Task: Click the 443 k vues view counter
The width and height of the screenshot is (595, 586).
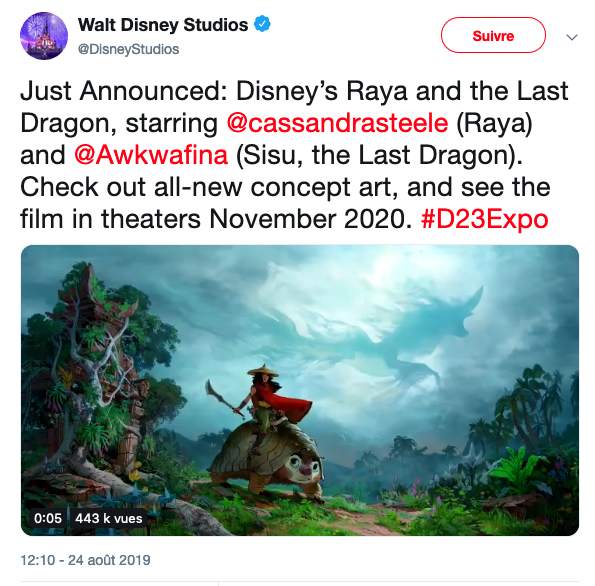Action: 109,518
